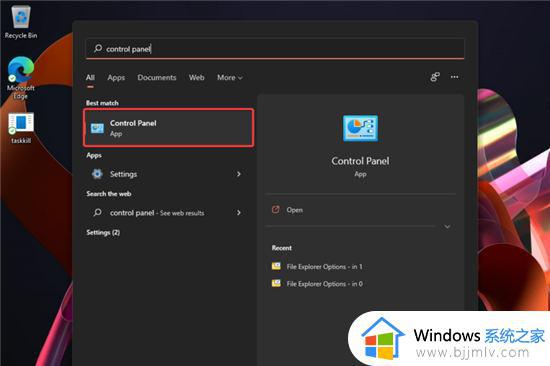
Task: Switch to the Apps filter tab
Action: 116,78
